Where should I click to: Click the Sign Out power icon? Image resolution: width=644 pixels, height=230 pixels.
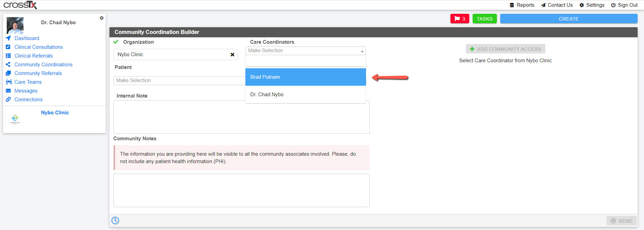click(613, 5)
